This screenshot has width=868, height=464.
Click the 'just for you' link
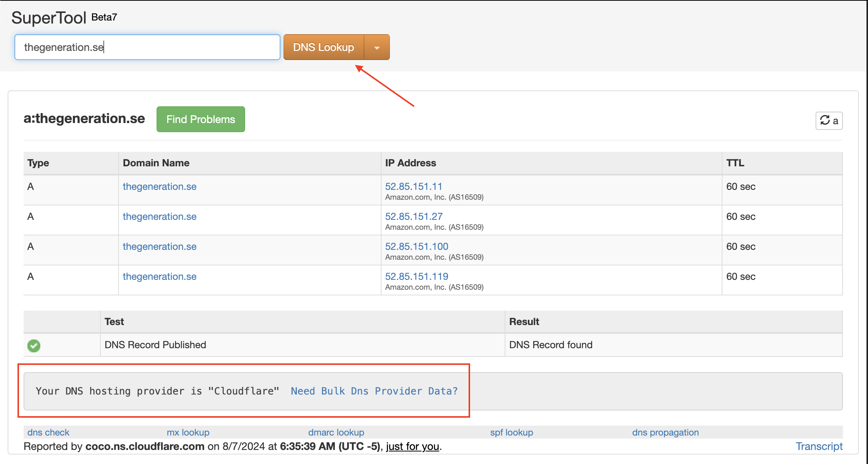click(x=413, y=447)
